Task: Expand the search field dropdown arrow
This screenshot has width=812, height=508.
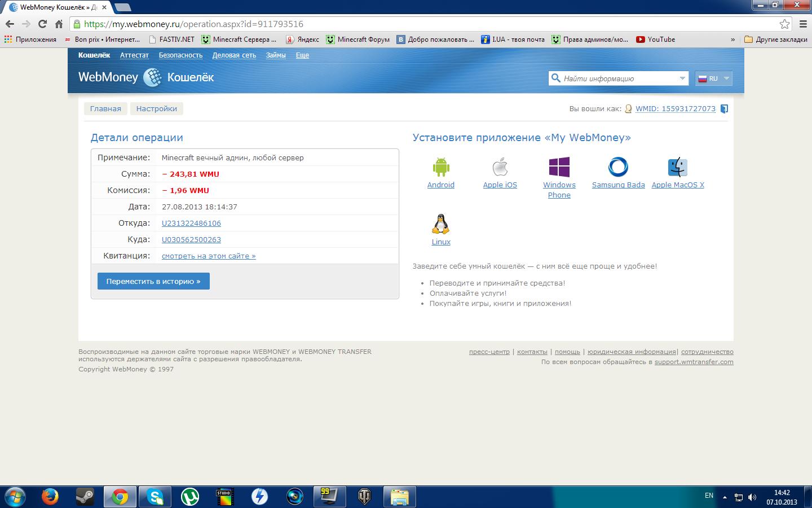Action: tap(682, 78)
